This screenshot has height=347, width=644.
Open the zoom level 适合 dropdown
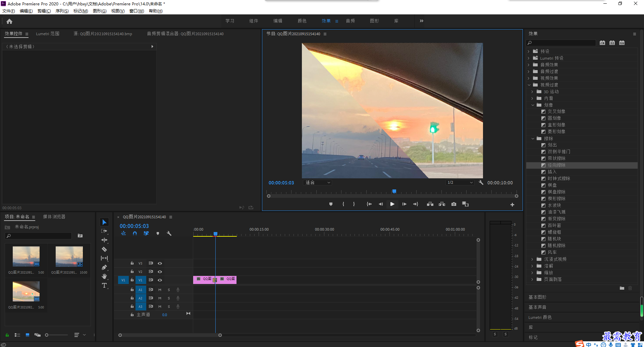pos(317,182)
